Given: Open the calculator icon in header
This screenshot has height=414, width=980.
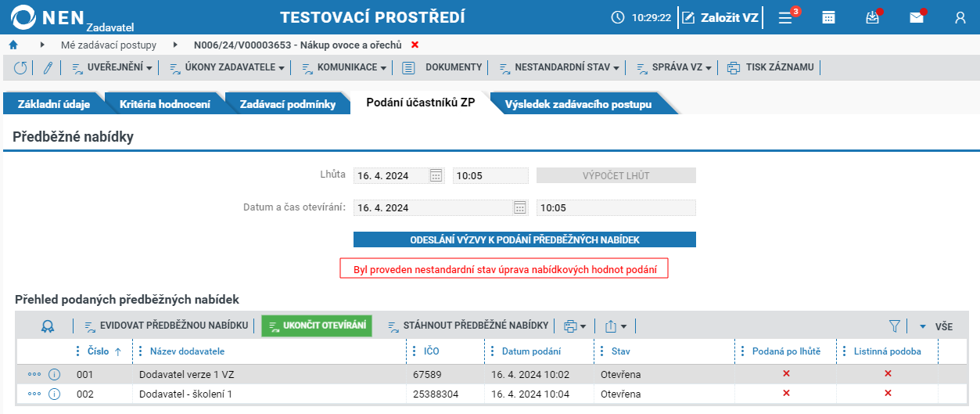Looking at the screenshot, I should 828,17.
